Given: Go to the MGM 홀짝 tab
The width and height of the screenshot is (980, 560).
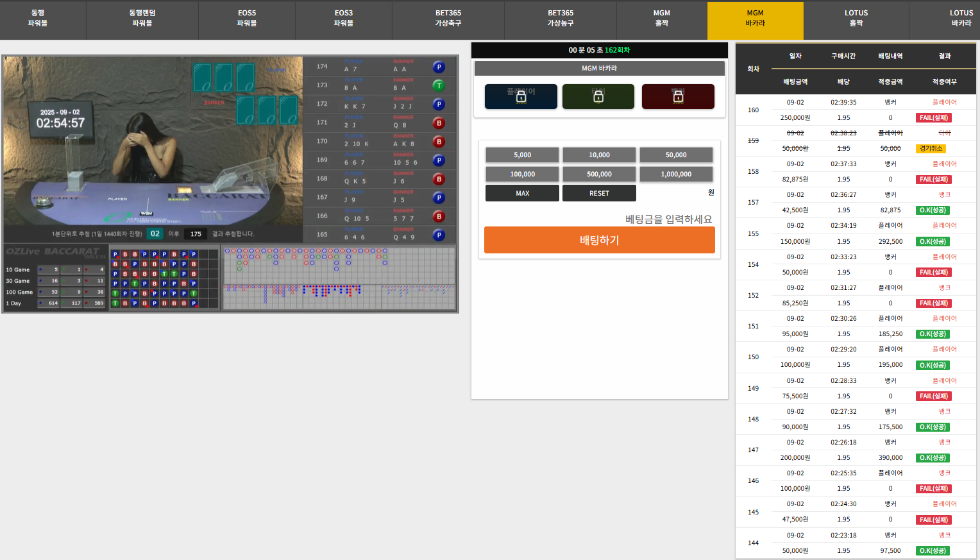Looking at the screenshot, I should click(x=661, y=18).
